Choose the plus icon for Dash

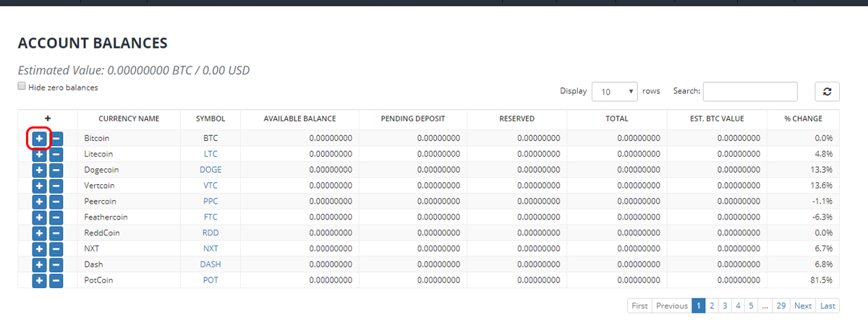point(39,264)
